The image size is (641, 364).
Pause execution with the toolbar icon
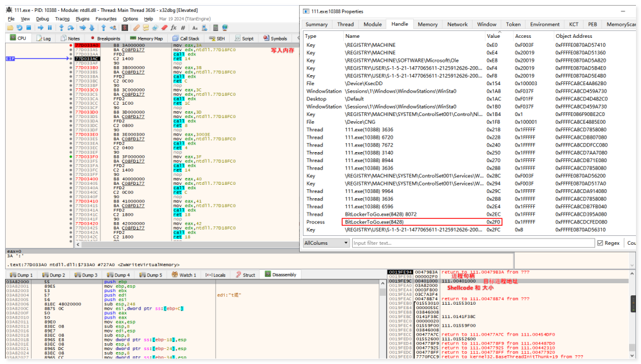50,28
